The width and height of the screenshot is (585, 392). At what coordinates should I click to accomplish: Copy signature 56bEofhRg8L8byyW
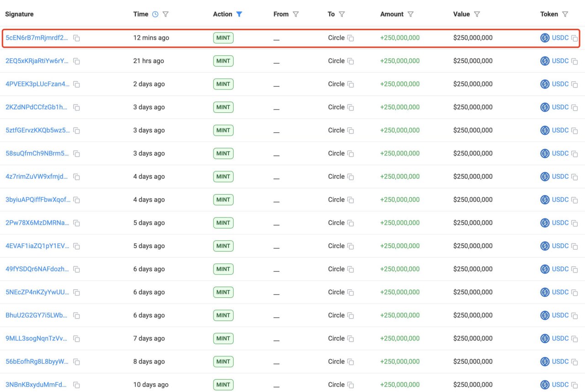point(77,362)
